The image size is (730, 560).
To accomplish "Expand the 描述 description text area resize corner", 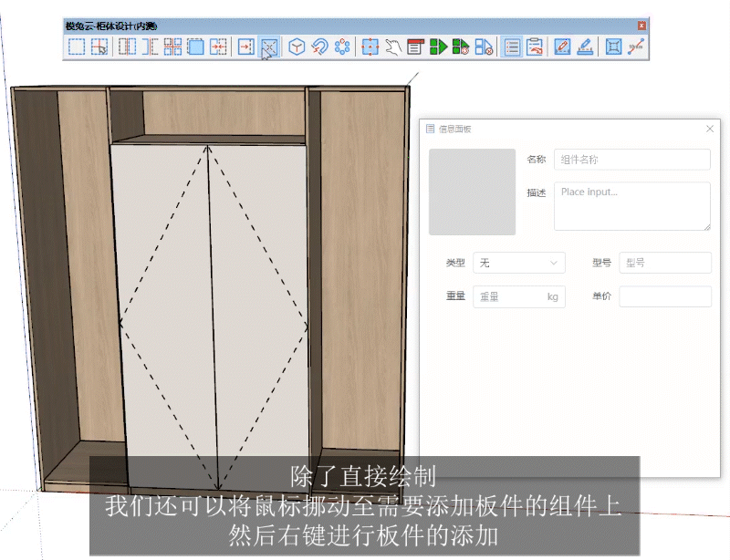I will pyautogui.click(x=706, y=228).
